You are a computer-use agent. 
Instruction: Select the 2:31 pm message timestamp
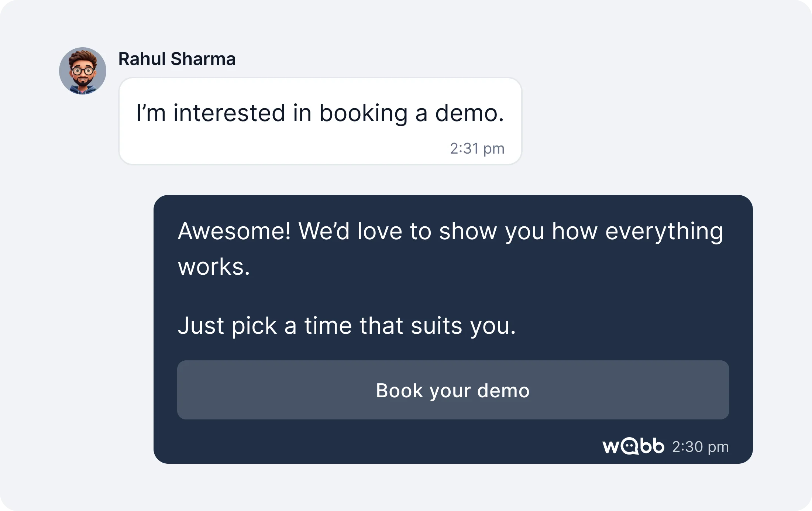[x=477, y=148]
